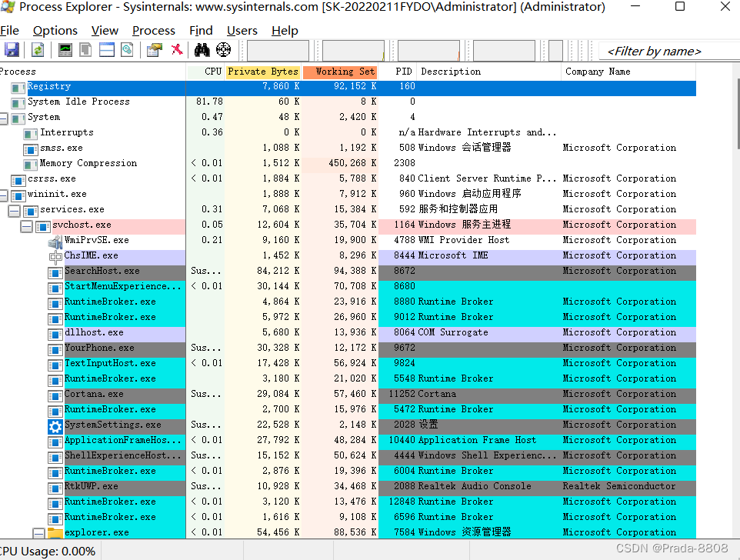Click the red Kill Process icon
Viewport: 740px width, 560px height.
(x=176, y=49)
